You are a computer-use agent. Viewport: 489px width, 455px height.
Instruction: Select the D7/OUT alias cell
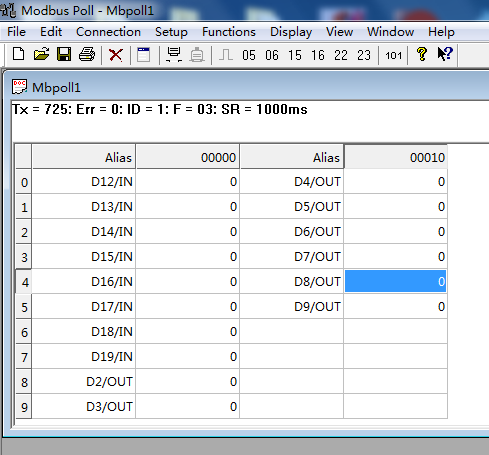point(292,257)
